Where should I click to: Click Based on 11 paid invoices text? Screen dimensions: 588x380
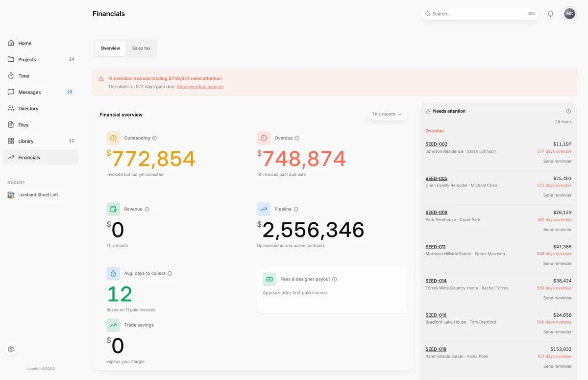click(131, 310)
